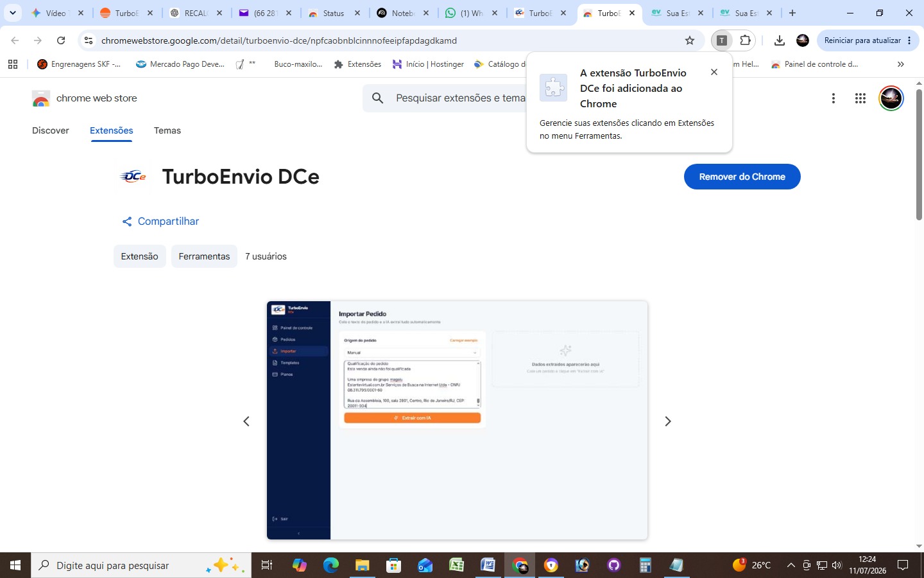Open the Painel de controle bookmark
Viewport: 924px width, 578px height.
pos(814,64)
